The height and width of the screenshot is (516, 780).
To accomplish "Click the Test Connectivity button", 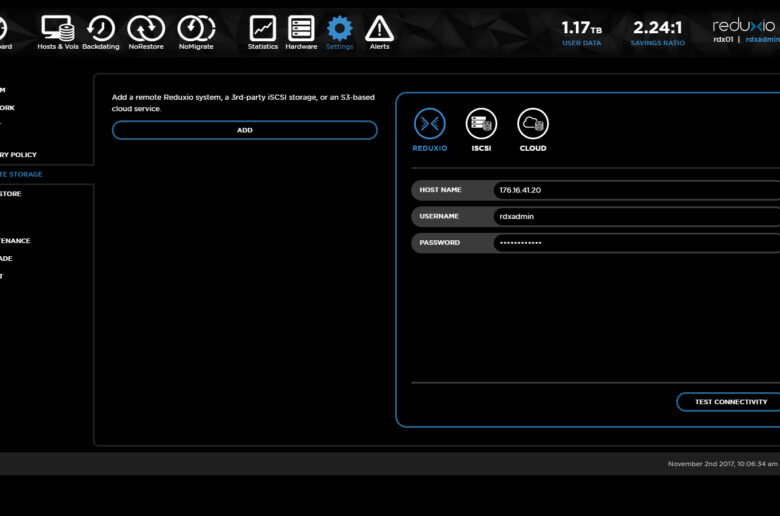I will pos(729,402).
